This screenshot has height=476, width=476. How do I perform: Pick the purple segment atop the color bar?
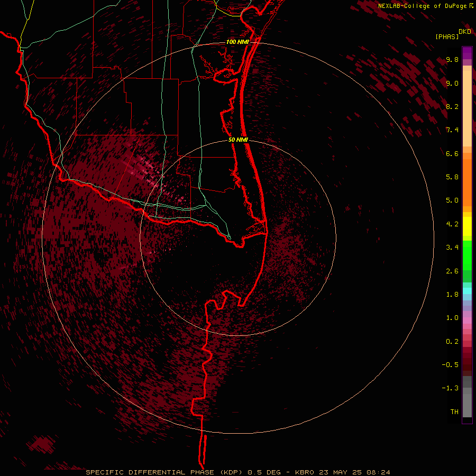tap(467, 53)
